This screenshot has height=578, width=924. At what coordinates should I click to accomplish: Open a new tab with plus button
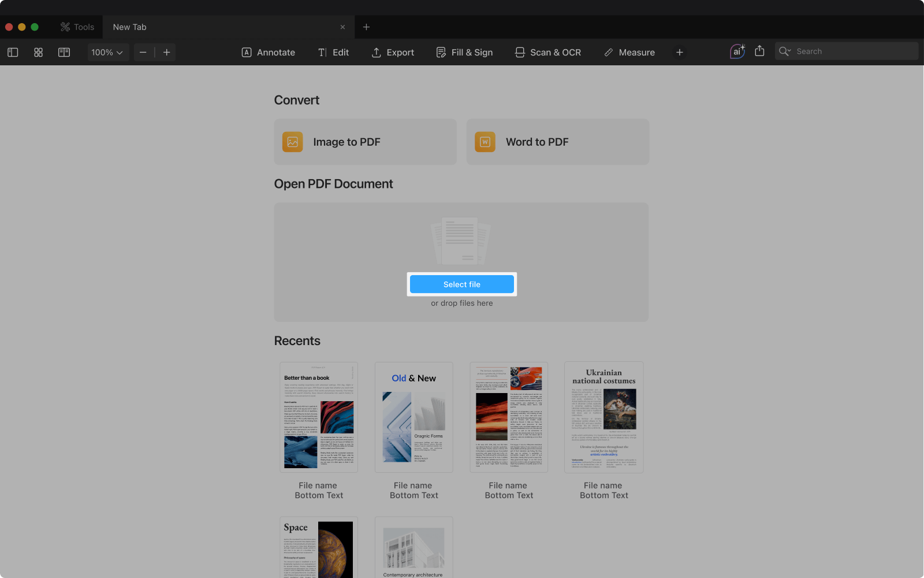[366, 27]
